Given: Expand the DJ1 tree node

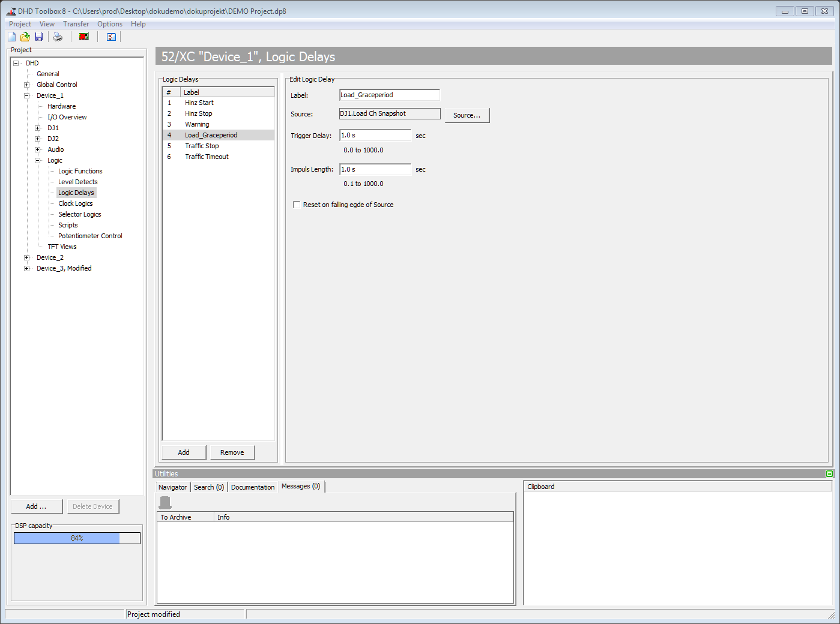Looking at the screenshot, I should coord(37,128).
